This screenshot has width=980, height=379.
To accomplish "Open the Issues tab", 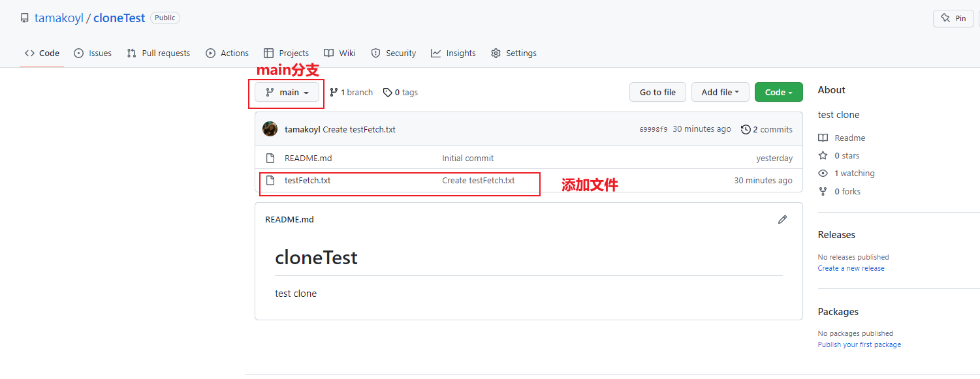I will click(93, 53).
